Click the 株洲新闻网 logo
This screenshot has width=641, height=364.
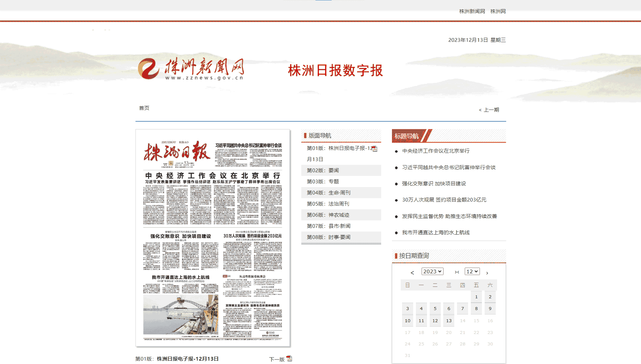point(191,69)
